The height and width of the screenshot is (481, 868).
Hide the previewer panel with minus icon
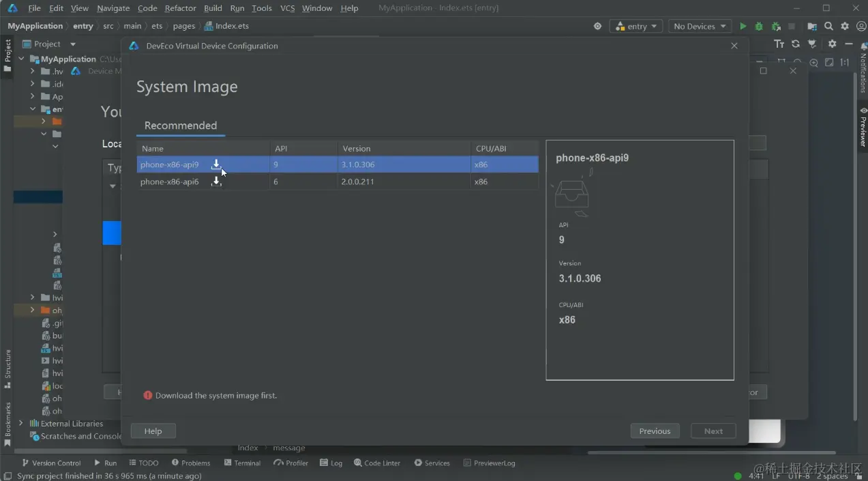[849, 44]
